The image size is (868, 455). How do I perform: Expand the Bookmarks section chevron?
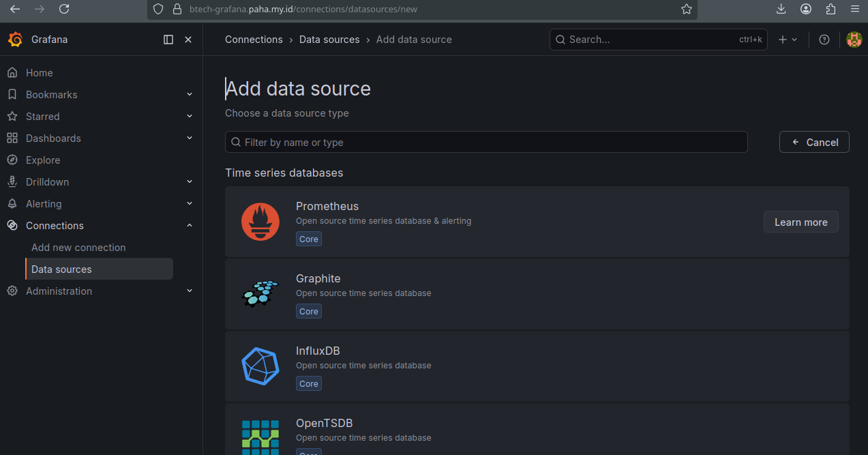coord(190,95)
